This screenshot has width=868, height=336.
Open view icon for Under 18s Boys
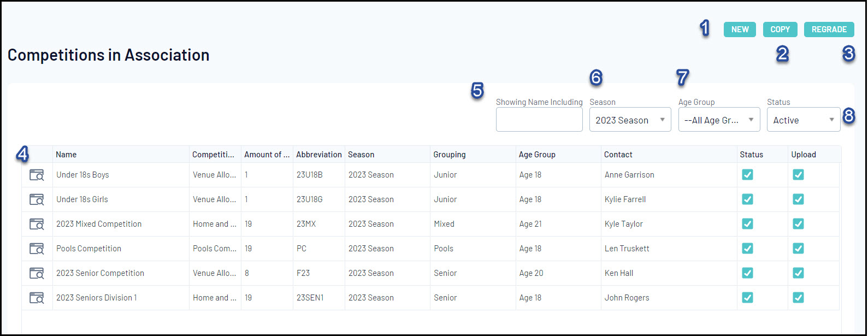pos(37,175)
